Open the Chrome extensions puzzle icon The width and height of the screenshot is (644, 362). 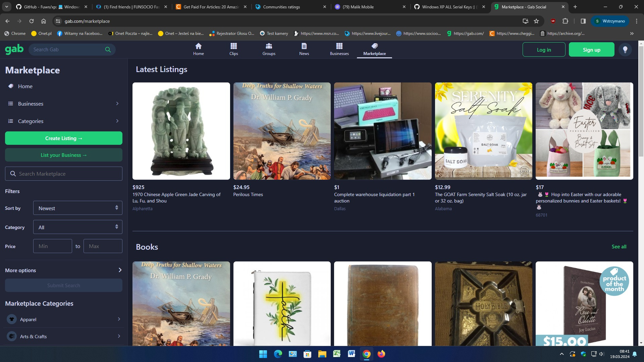click(565, 21)
